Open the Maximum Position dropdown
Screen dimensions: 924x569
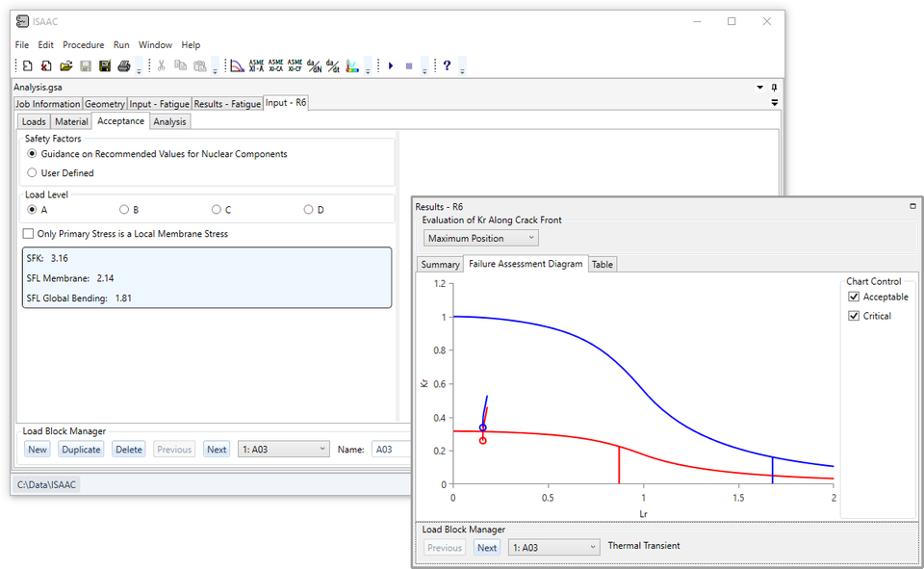click(x=480, y=238)
